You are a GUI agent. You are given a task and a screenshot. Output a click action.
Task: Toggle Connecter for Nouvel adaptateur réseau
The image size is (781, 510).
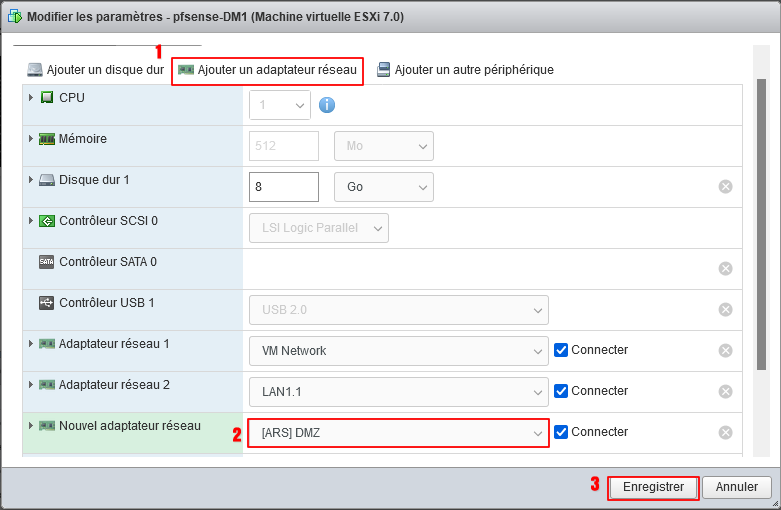pos(561,432)
